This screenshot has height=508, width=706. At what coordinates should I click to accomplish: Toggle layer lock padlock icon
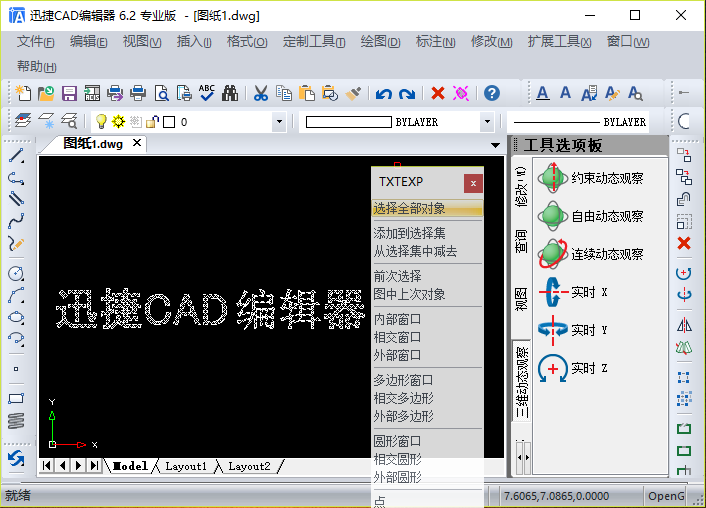tap(152, 121)
